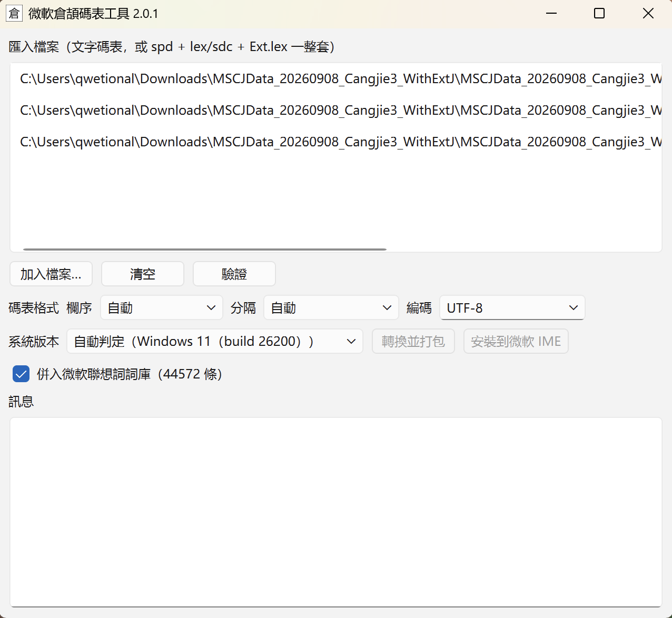Open the 系統版本 dropdown
This screenshot has height=618, width=672.
point(215,341)
